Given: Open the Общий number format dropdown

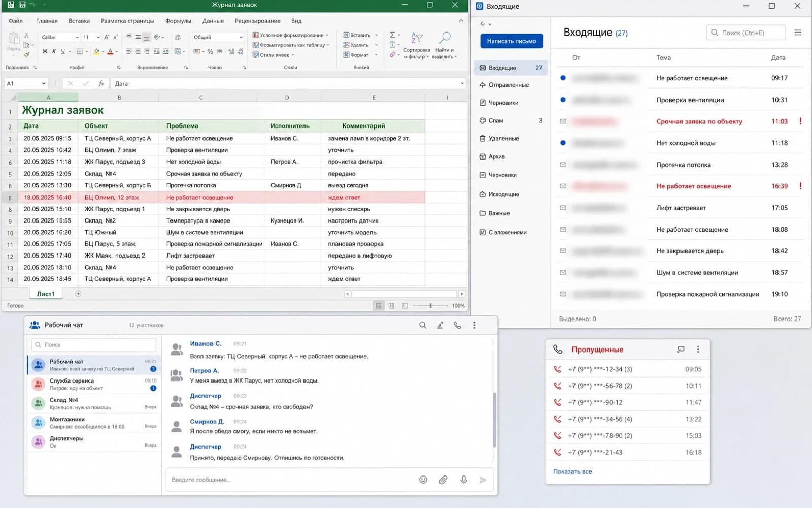Looking at the screenshot, I should coord(241,37).
